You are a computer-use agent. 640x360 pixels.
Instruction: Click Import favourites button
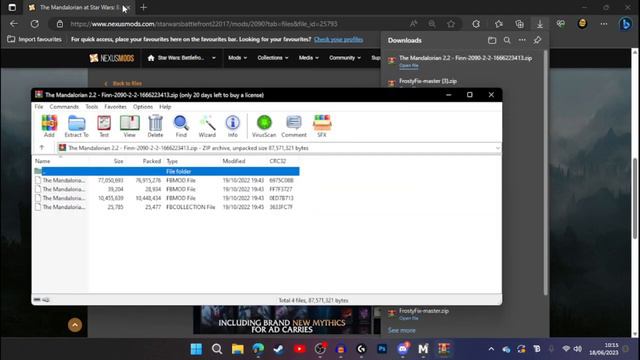click(35, 40)
